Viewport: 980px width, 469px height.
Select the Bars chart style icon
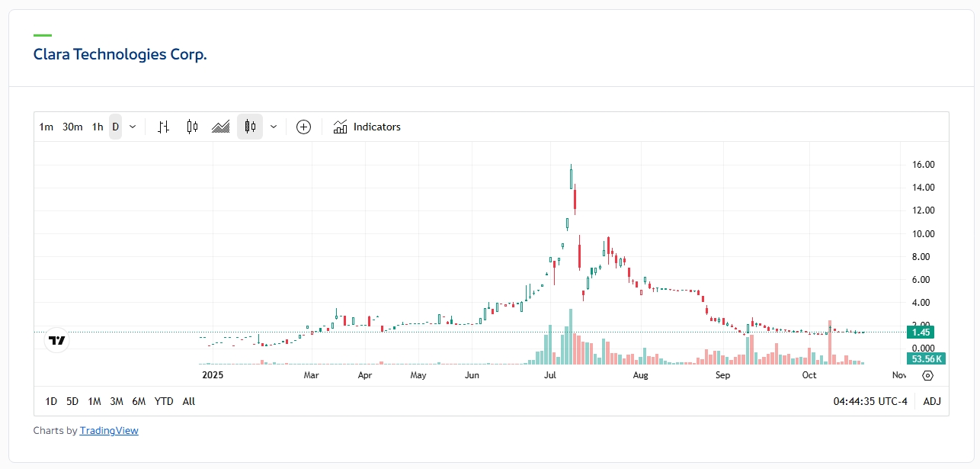click(162, 127)
